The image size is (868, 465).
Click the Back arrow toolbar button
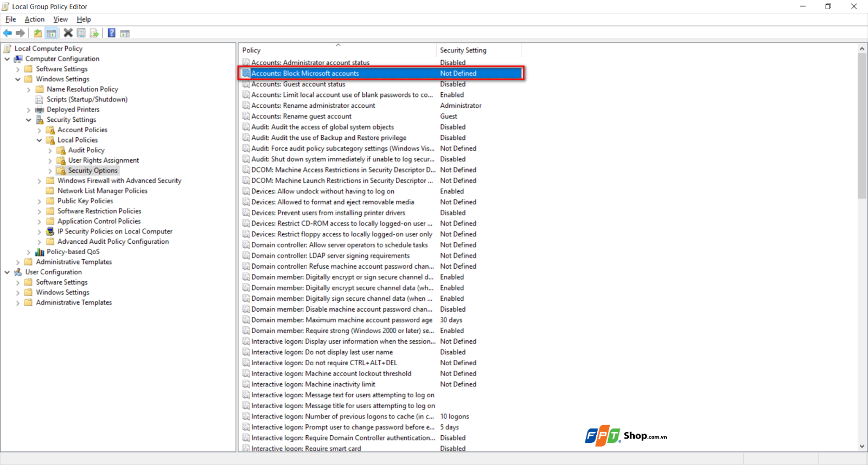pos(8,33)
